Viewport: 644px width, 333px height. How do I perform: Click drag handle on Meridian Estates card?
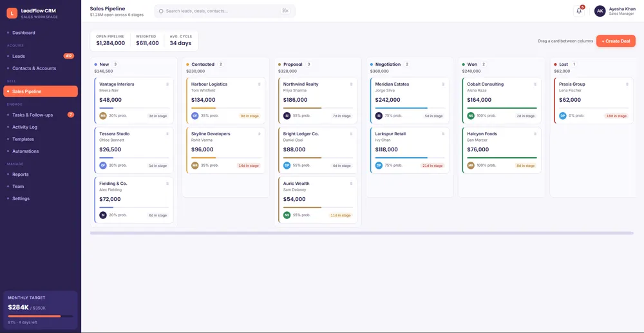tap(443, 84)
